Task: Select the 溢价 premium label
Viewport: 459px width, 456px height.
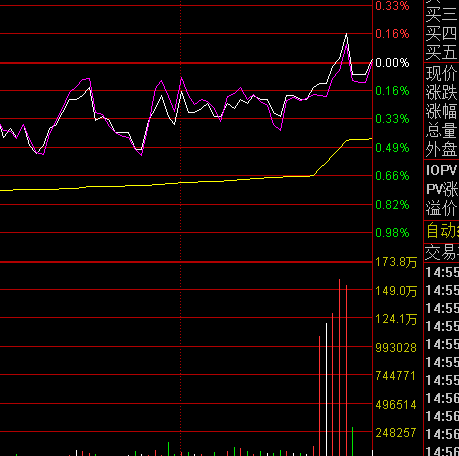Action: pos(441,208)
